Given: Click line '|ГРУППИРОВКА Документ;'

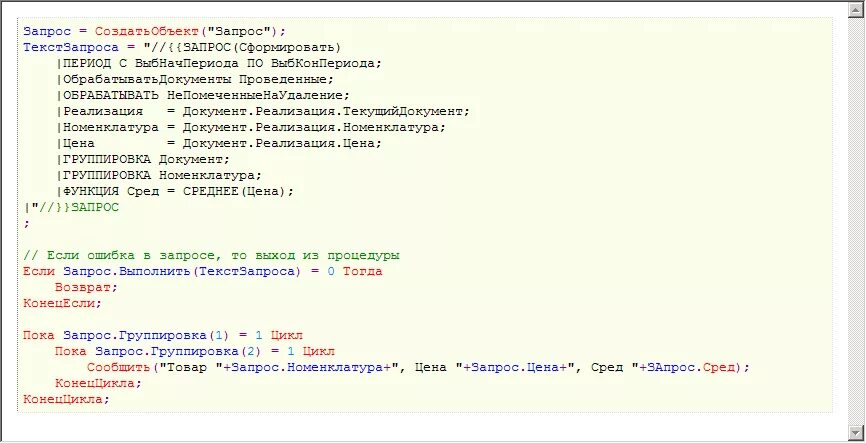Looking at the screenshot, I should [143, 159].
